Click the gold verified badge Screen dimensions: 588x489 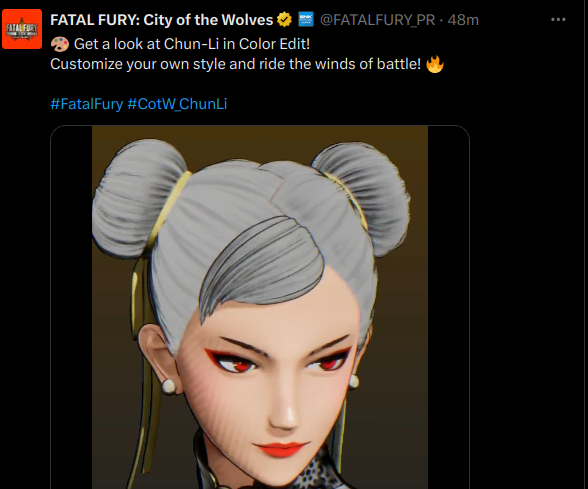tap(285, 20)
